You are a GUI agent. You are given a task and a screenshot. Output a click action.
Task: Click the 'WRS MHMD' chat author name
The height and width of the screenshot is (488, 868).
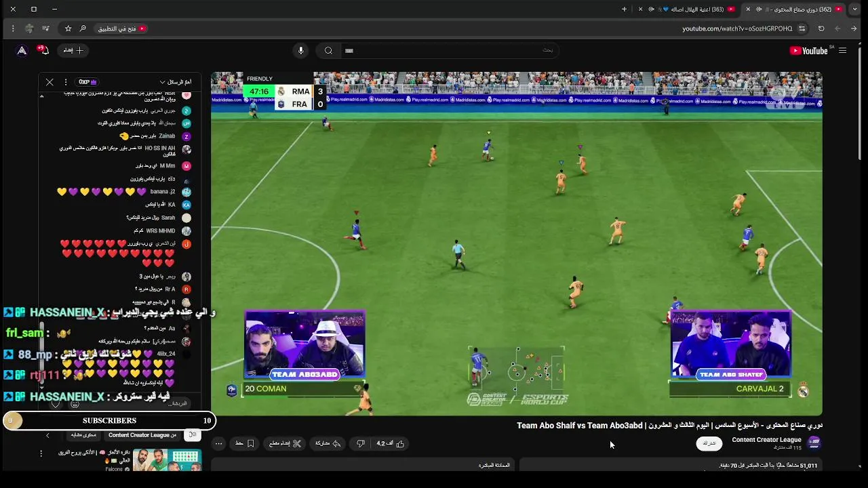point(161,231)
